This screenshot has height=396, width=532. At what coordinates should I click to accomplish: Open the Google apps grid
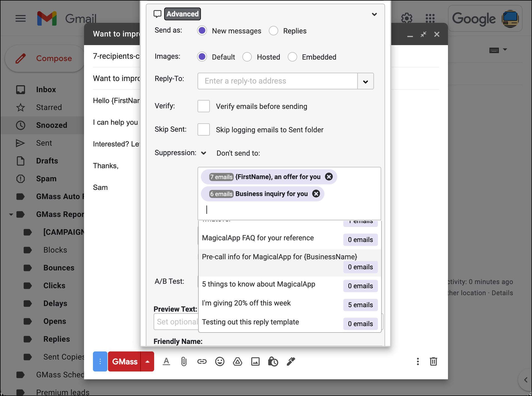pyautogui.click(x=430, y=18)
